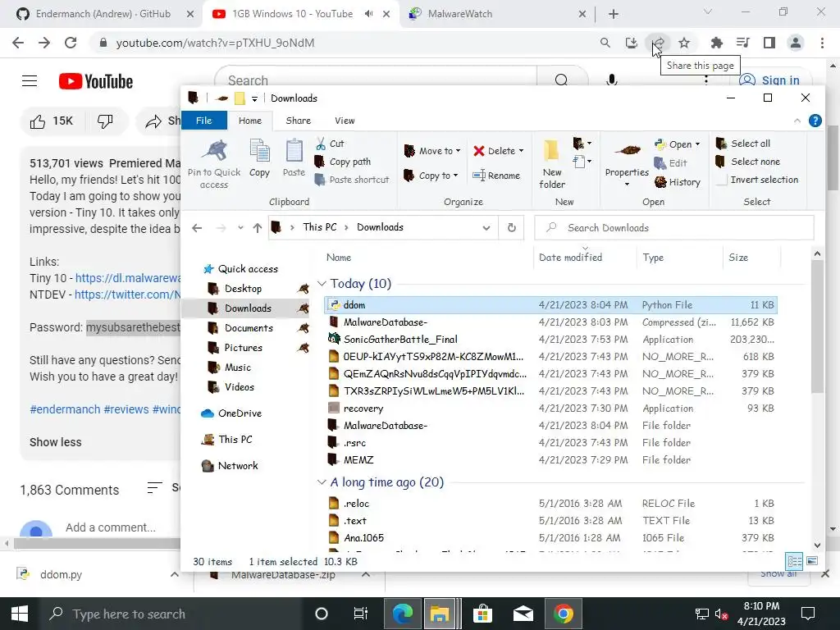Click the Explorer refresh button
This screenshot has width=840, height=630.
pyautogui.click(x=512, y=228)
